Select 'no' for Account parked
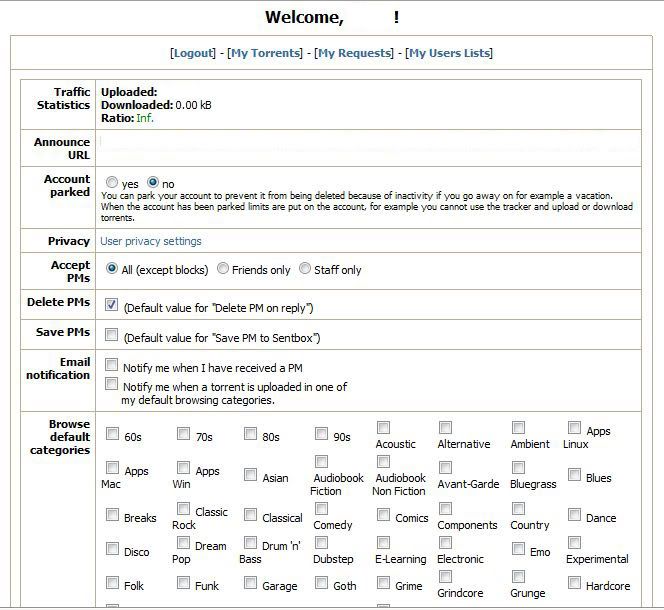This screenshot has height=610, width=664. 153,183
